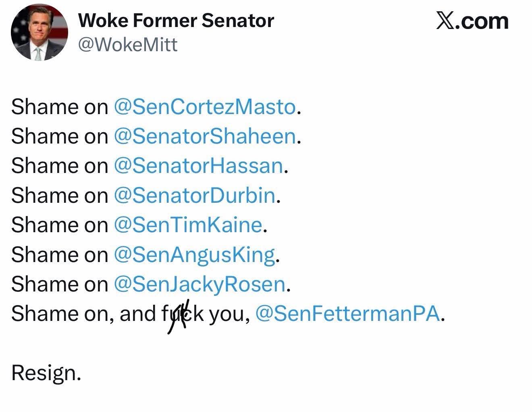This screenshot has height=412, width=532.
Task: Click "Shame on" before @SenatorHassan
Action: (60, 166)
